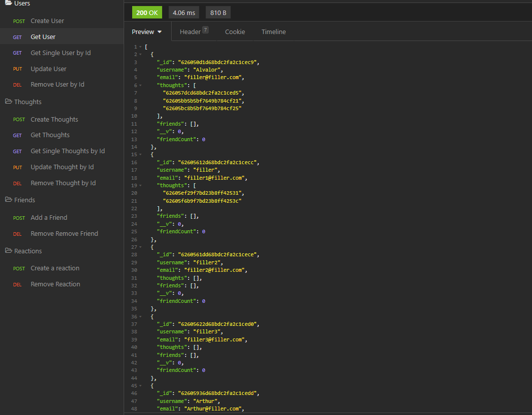Click the "Arthur@filler.com" email value
Viewport: 532px width, 415px height.
coord(213,408)
